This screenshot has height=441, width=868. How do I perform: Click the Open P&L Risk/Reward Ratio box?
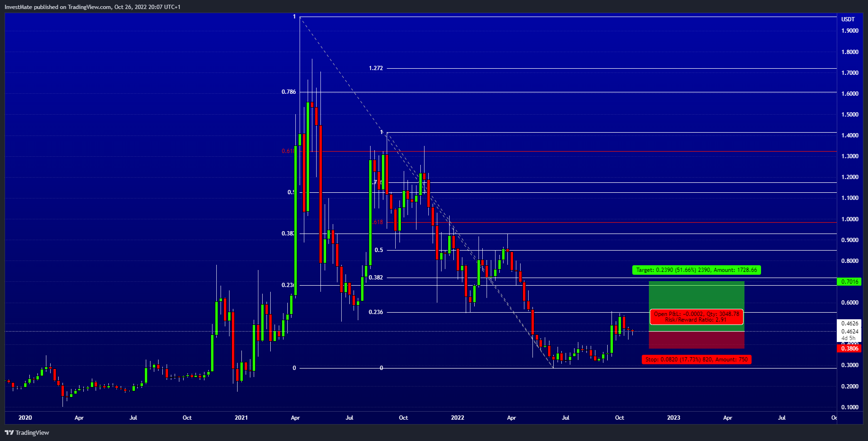pos(696,317)
